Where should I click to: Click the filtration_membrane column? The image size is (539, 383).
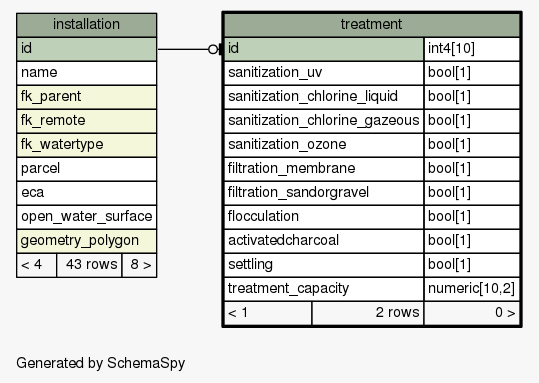tap(324, 169)
